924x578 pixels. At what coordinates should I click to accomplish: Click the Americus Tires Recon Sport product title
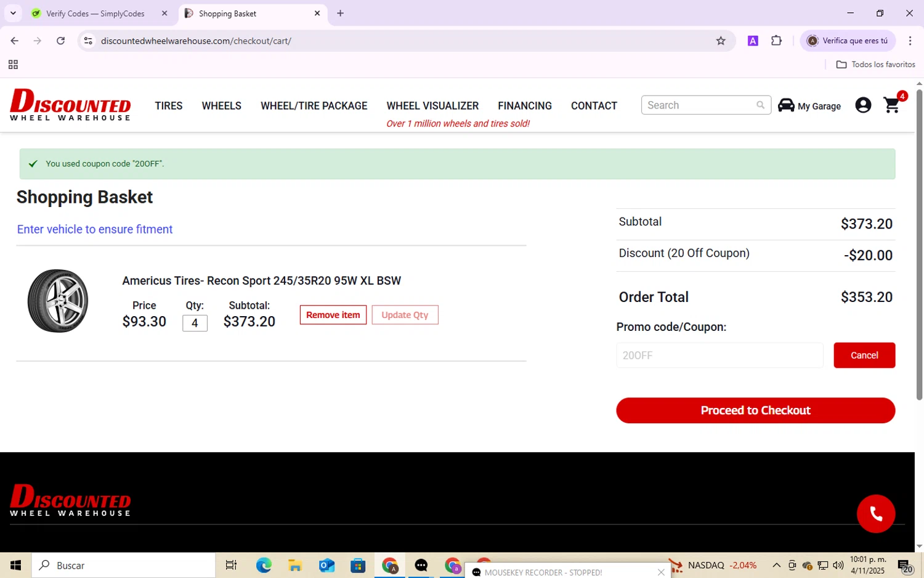pyautogui.click(x=262, y=280)
